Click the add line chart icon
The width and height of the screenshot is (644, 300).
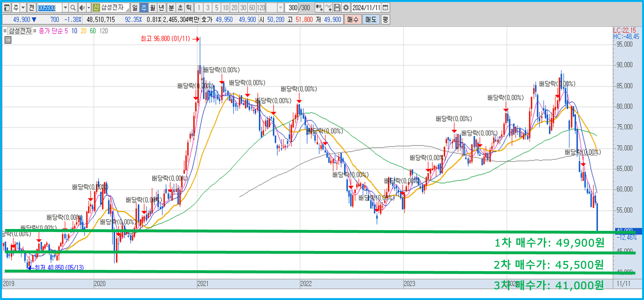click(x=328, y=7)
